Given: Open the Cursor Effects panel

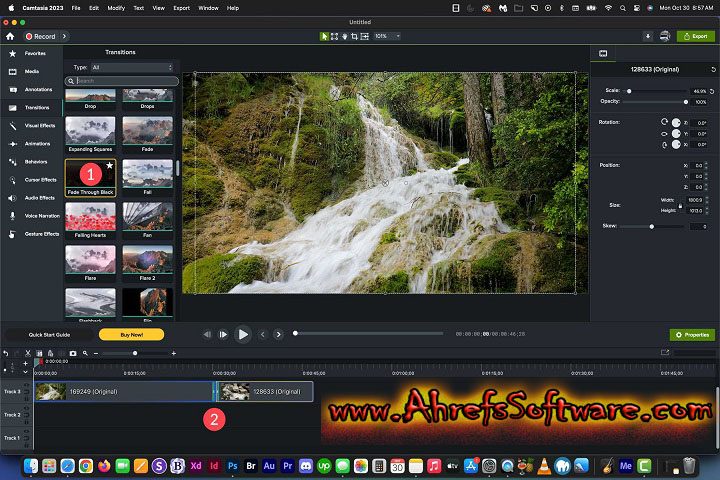Looking at the screenshot, I should point(31,180).
